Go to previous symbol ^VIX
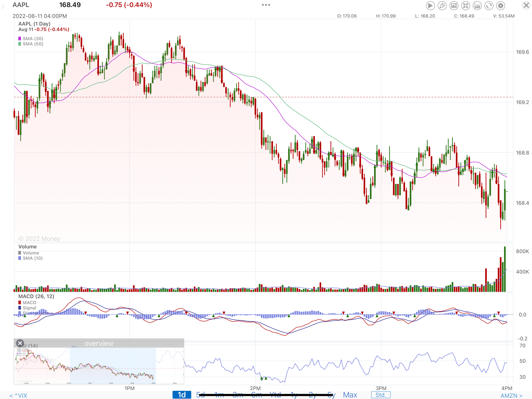The width and height of the screenshot is (532, 399). (18, 396)
